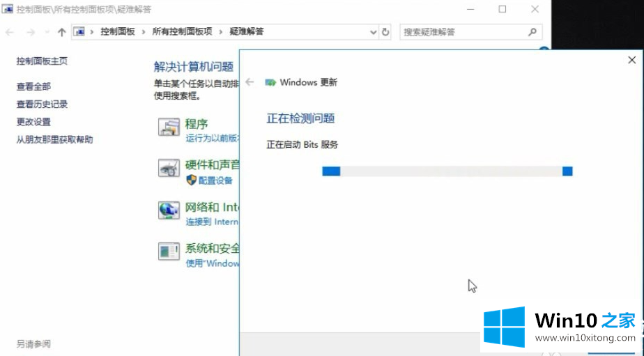Click the detection progress bar

coord(447,171)
